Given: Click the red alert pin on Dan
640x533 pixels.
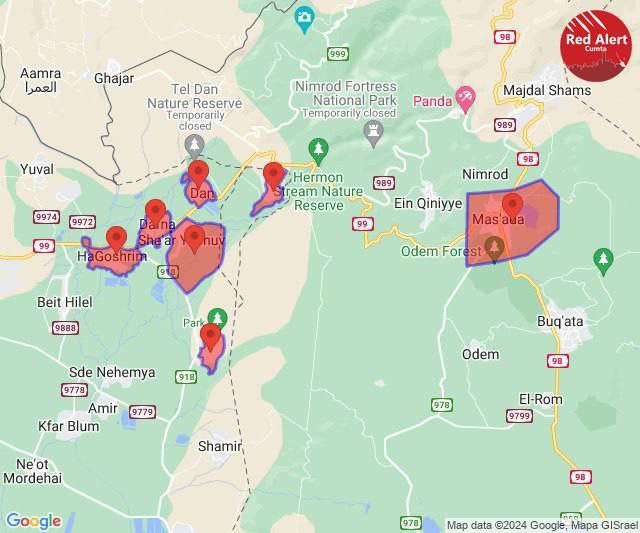Looking at the screenshot, I should pyautogui.click(x=198, y=173).
